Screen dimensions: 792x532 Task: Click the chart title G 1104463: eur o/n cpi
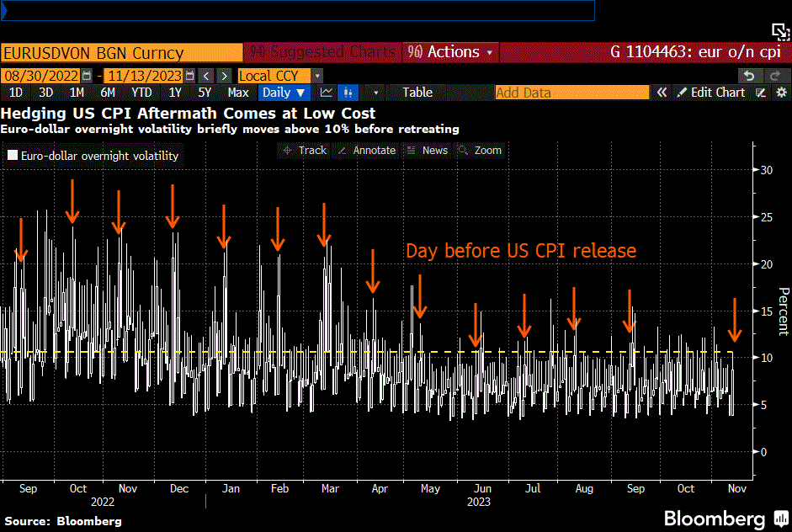coord(695,52)
